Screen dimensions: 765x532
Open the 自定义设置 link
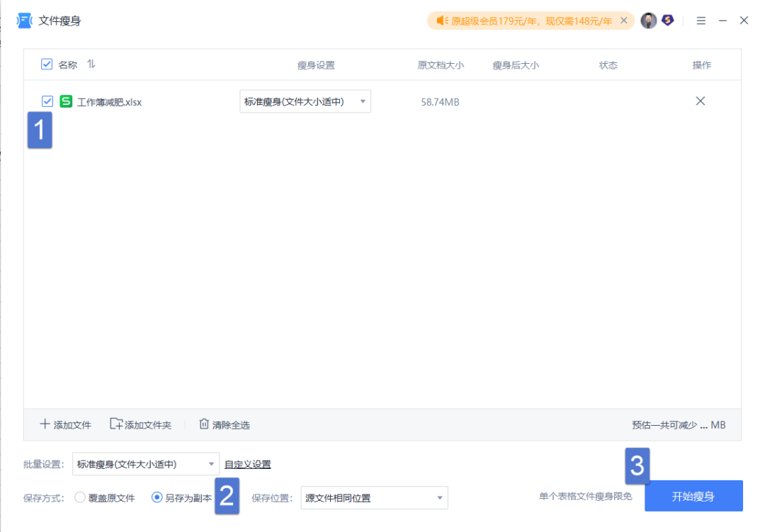pyautogui.click(x=247, y=464)
